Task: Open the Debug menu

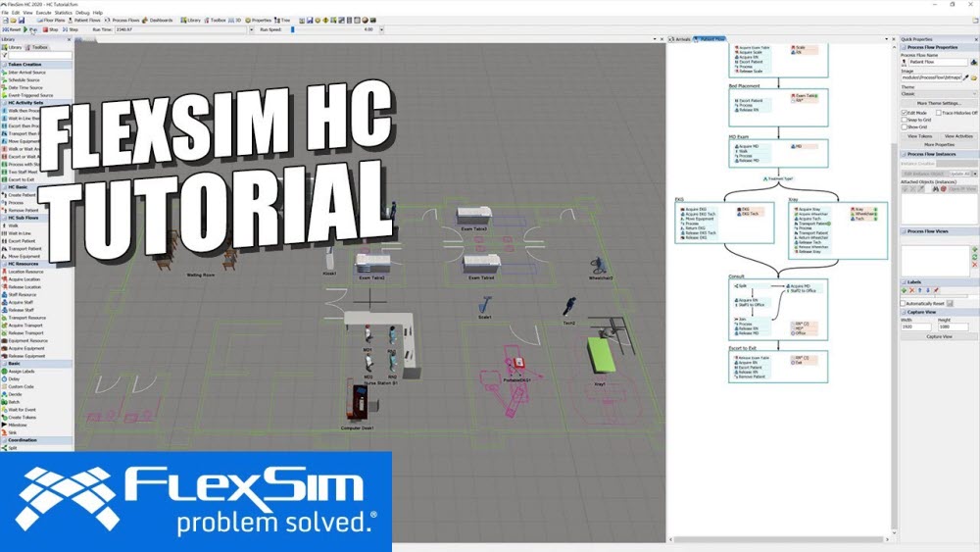Action: point(82,13)
